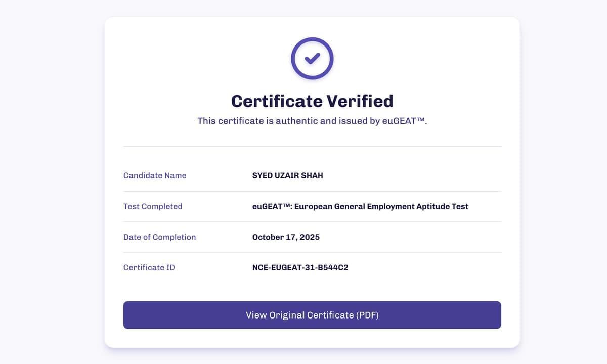Click the divider line under the subtitle
Image resolution: width=607 pixels, height=364 pixels.
coord(312,146)
